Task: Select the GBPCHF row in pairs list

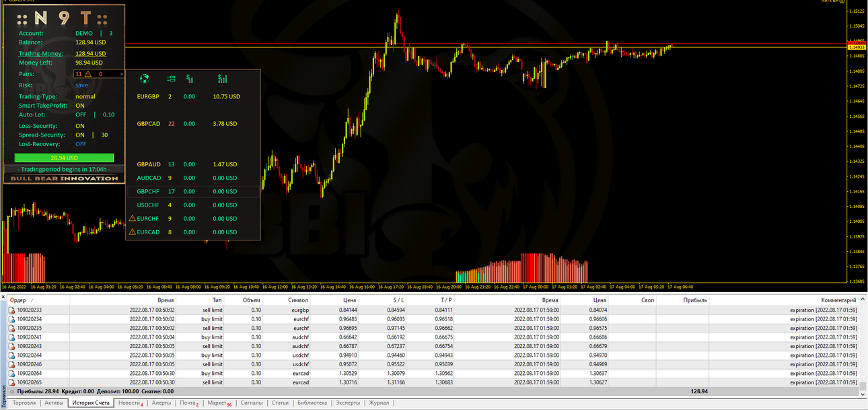Action: pos(193,191)
